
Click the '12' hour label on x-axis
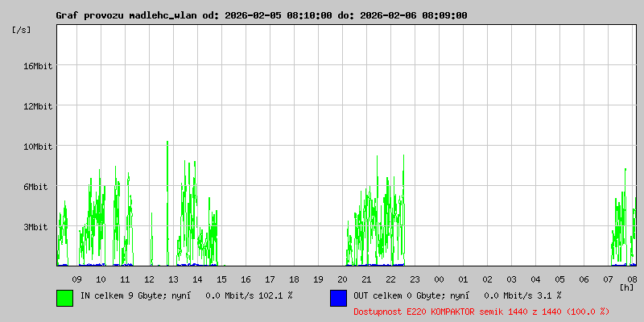coord(149,279)
